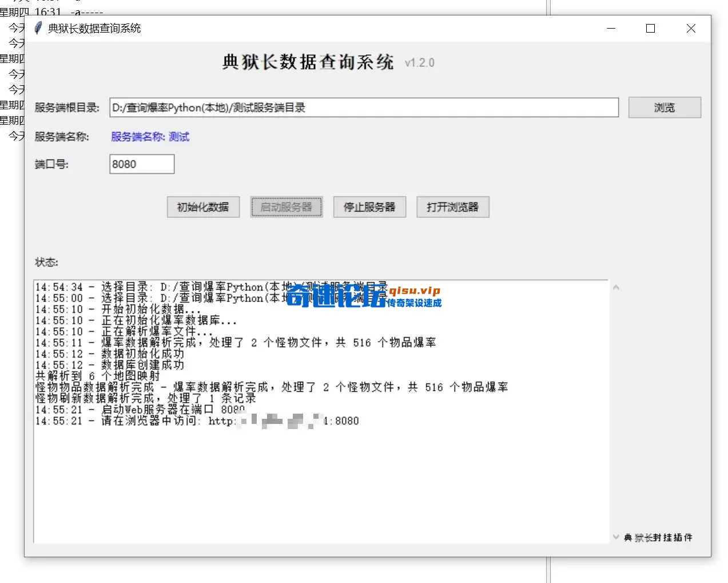This screenshot has height=583, width=728.
Task: Click the 打开浏览器 button
Action: click(x=452, y=207)
